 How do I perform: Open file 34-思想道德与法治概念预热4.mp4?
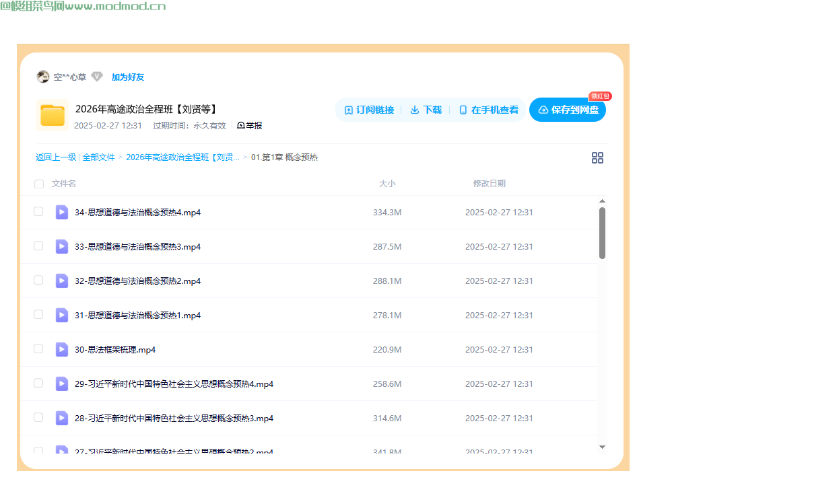point(138,213)
